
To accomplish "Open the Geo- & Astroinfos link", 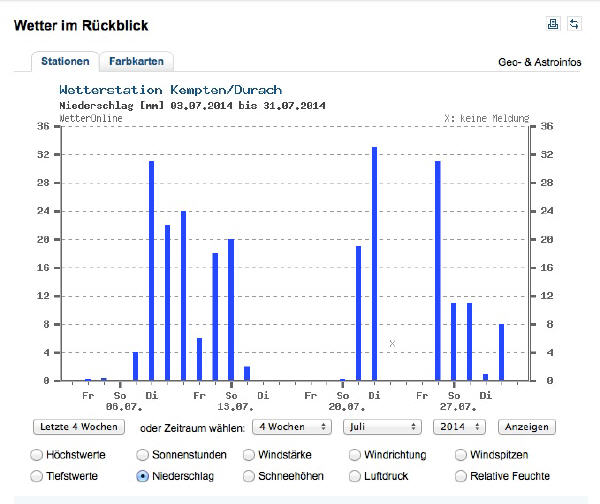I will tap(540, 62).
